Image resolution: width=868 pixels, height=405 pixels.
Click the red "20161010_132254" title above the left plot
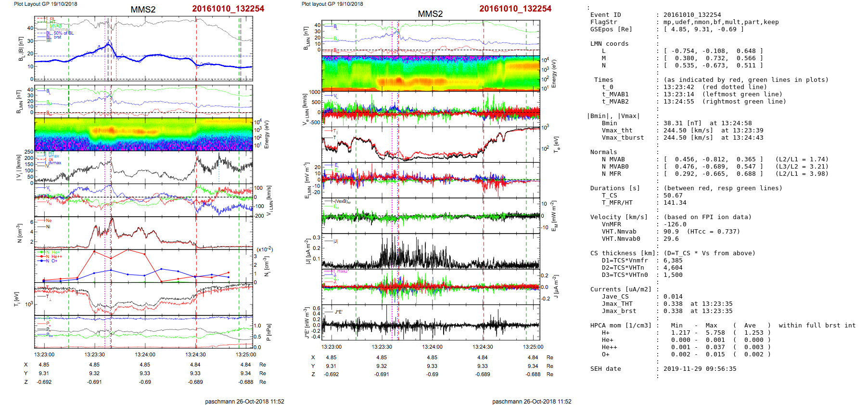[228, 9]
